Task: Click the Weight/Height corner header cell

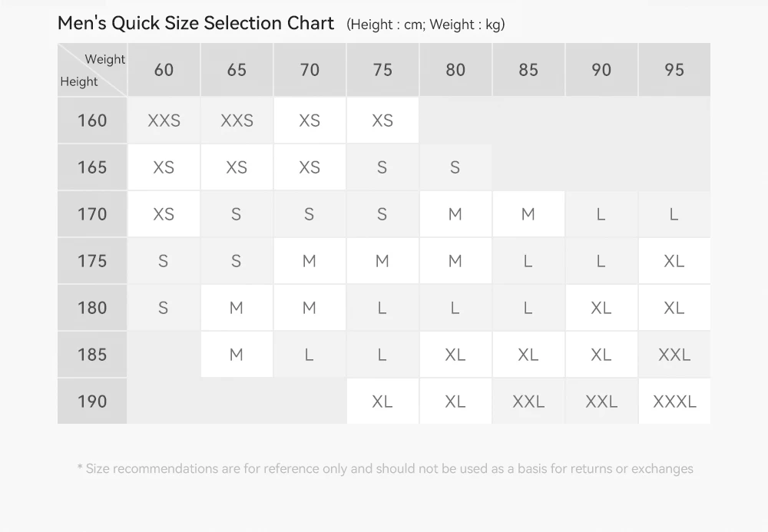Action: [x=92, y=70]
